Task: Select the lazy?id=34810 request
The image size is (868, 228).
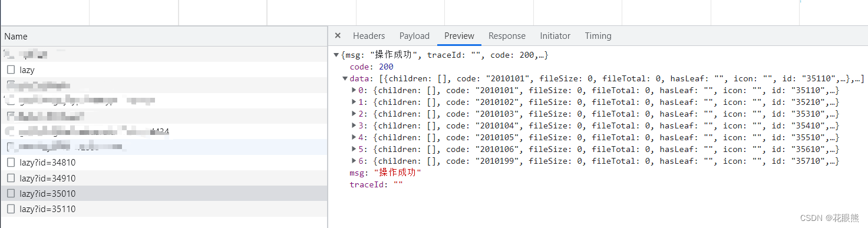Action: 164,163
